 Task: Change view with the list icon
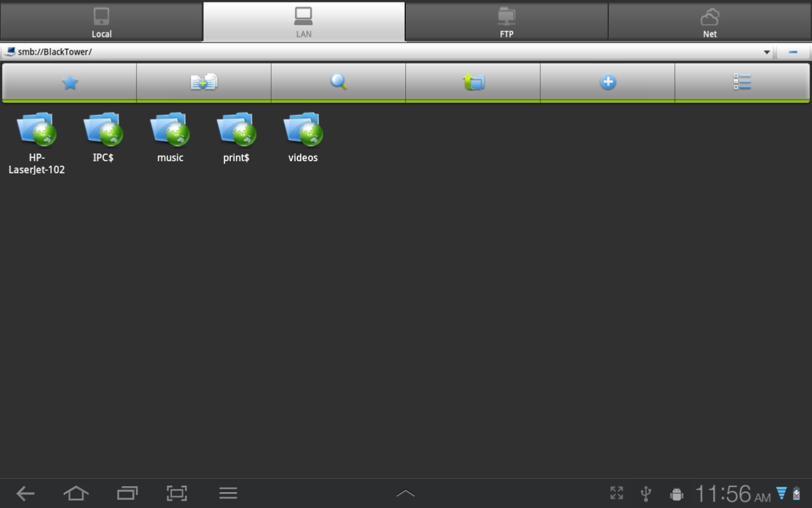point(742,82)
